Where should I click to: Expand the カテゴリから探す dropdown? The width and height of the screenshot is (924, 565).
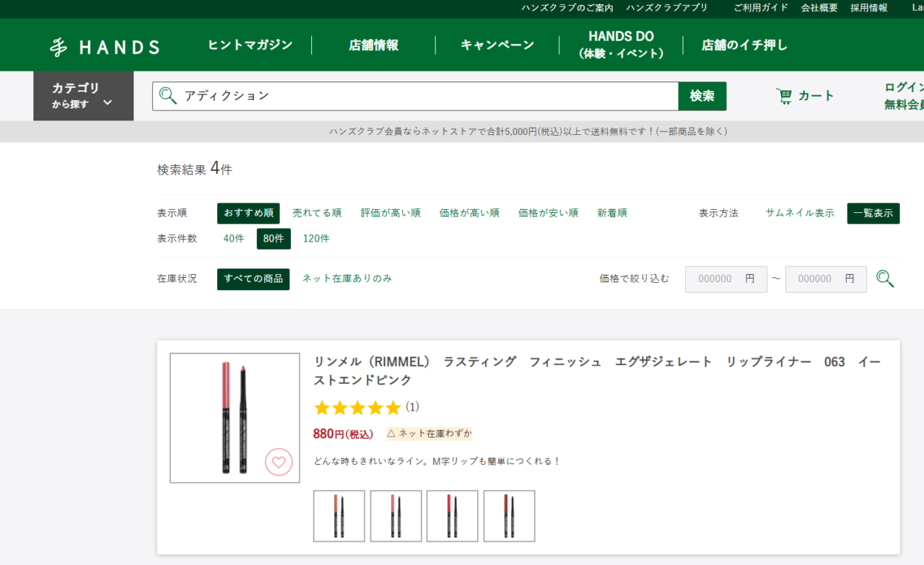(83, 96)
